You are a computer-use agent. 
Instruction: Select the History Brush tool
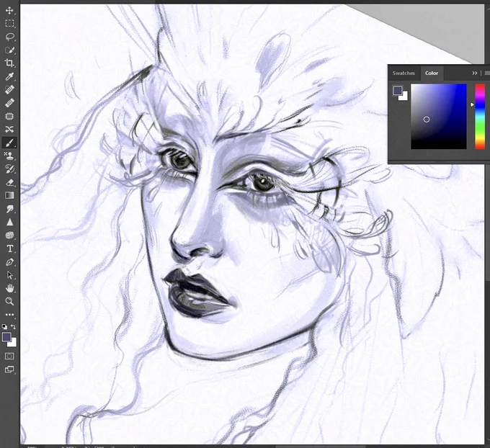pos(9,169)
